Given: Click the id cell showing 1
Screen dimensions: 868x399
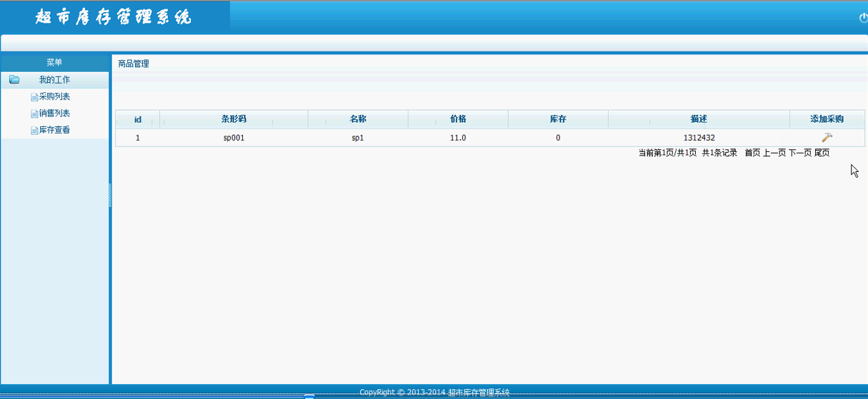Looking at the screenshot, I should (x=138, y=138).
